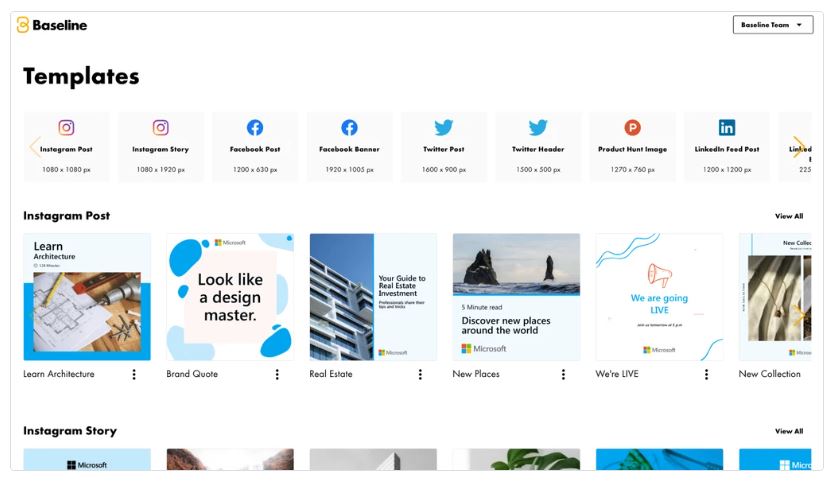The image size is (837, 483).
Task: Choose the Facebook Banner icon
Action: click(349, 128)
